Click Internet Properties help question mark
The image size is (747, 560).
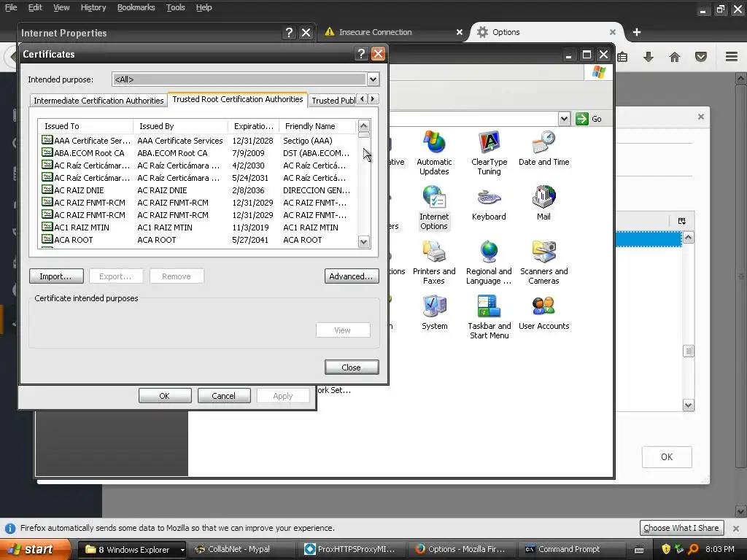(289, 33)
